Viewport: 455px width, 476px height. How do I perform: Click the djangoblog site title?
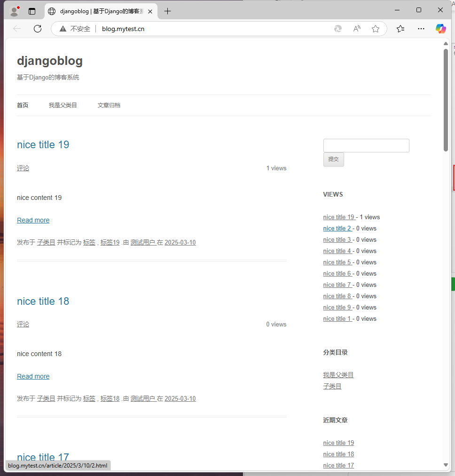50,61
